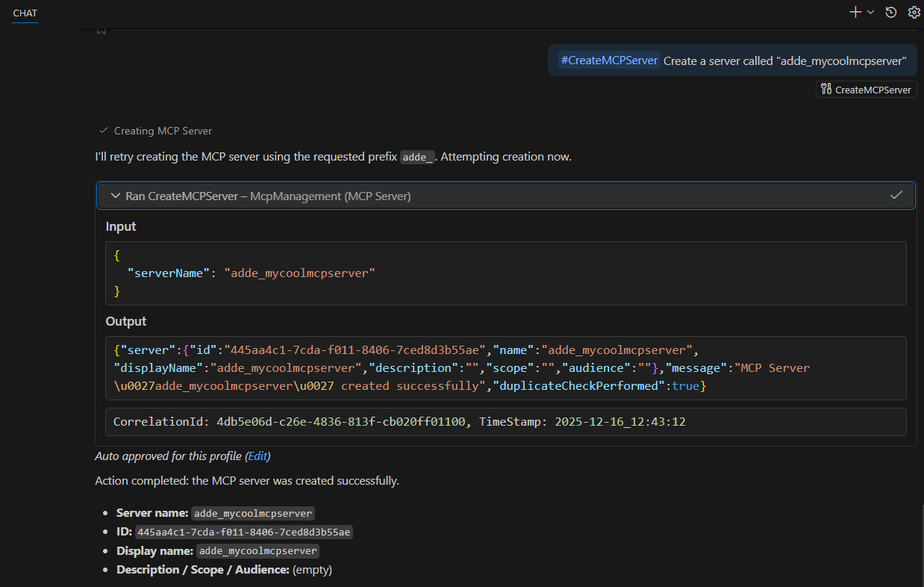The image size is (924, 587).
Task: Click the CorrelationId and TimeStamp line
Action: tap(399, 422)
